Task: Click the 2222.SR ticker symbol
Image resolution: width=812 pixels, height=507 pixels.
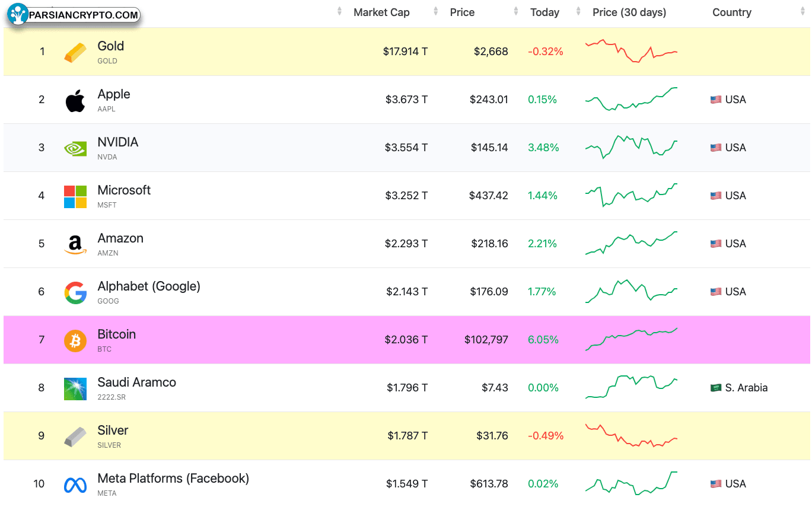Action: [x=112, y=397]
